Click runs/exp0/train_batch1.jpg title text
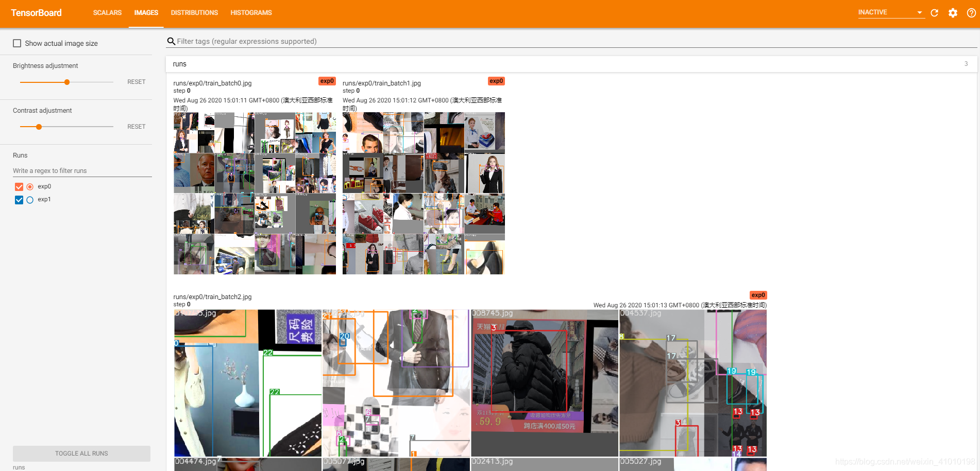 click(382, 83)
